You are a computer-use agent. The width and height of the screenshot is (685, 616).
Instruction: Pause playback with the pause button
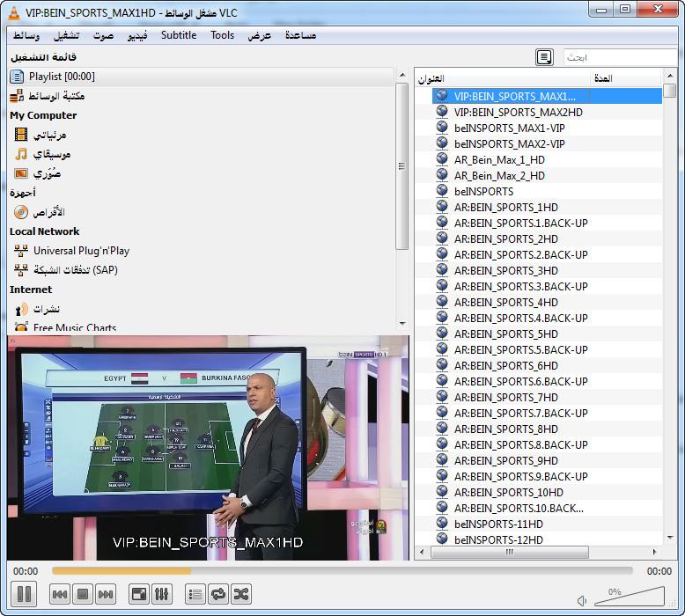(x=24, y=594)
